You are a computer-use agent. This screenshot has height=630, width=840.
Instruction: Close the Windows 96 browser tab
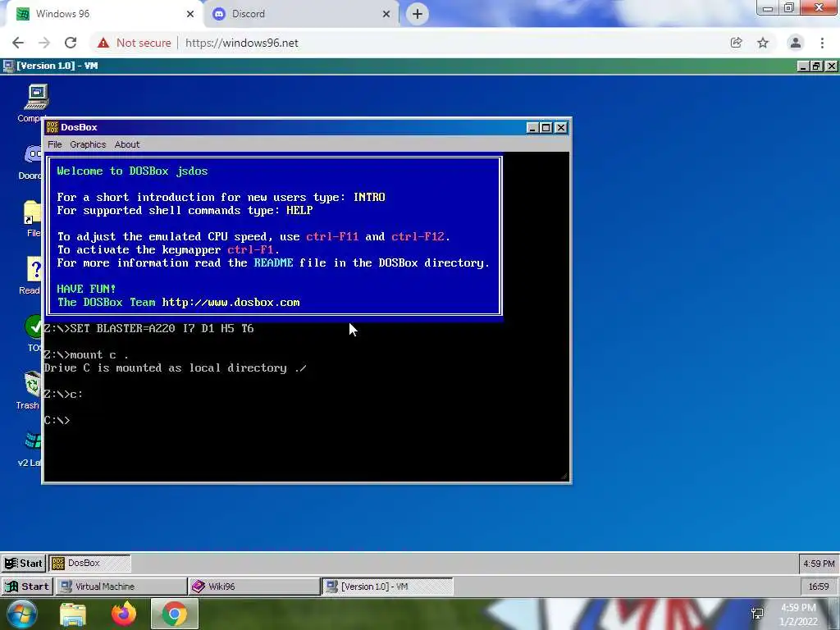click(190, 14)
